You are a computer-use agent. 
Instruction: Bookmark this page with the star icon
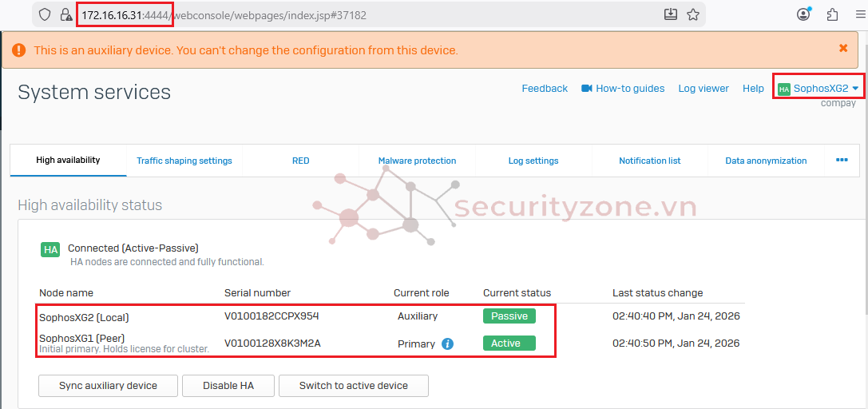click(x=693, y=14)
